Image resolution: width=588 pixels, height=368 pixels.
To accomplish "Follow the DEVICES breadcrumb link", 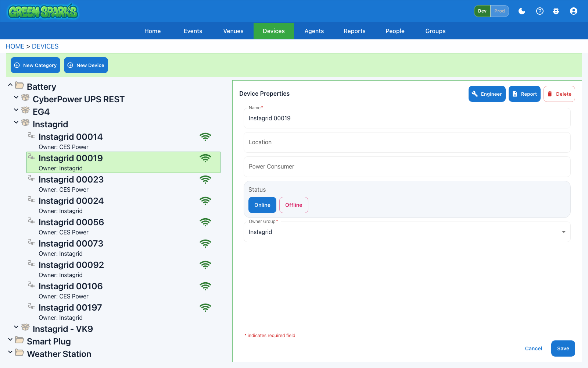I will [45, 46].
